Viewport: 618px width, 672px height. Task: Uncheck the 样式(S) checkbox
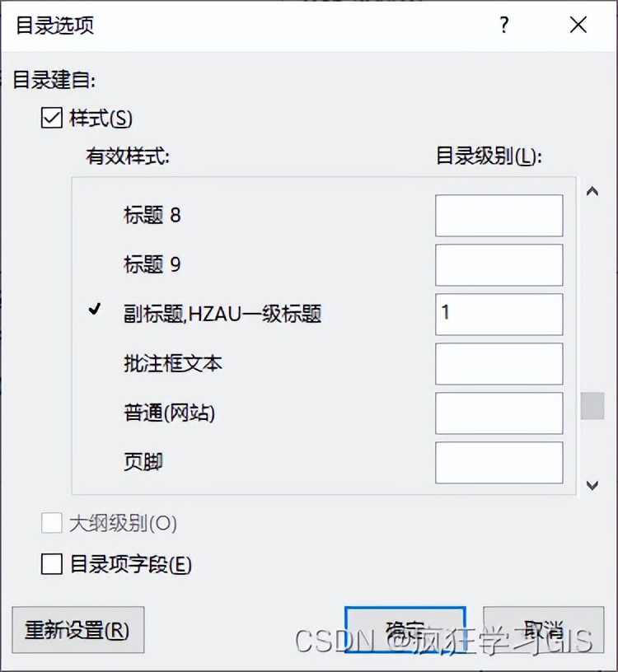coord(51,118)
